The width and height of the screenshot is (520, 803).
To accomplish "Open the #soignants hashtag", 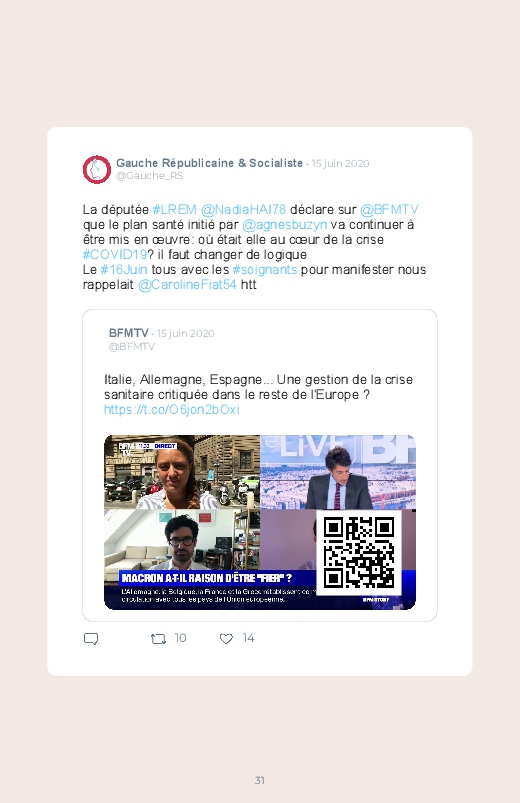I will coord(264,269).
